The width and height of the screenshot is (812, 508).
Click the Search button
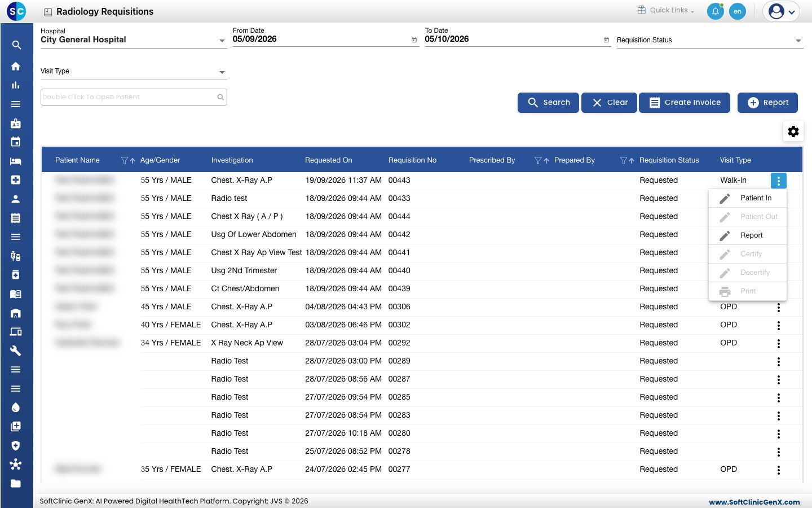pyautogui.click(x=548, y=103)
